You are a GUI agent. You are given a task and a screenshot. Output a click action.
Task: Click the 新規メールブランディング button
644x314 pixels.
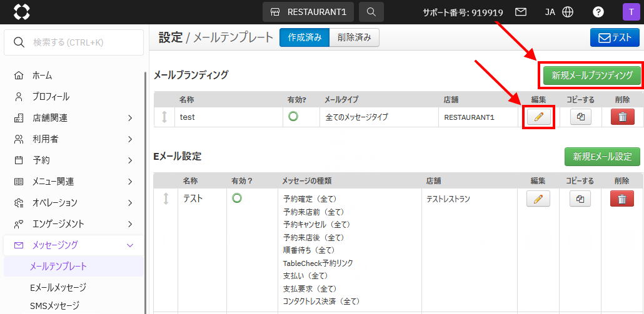(591, 76)
